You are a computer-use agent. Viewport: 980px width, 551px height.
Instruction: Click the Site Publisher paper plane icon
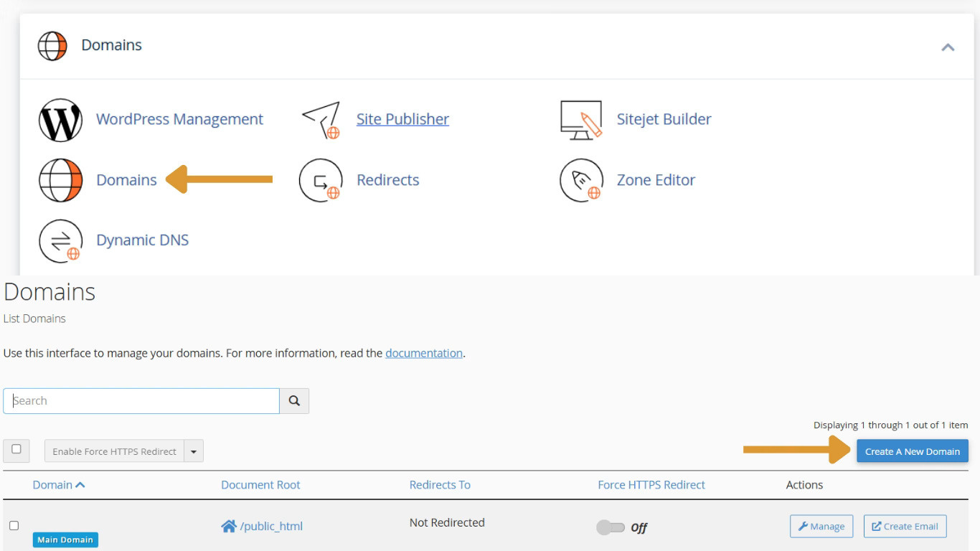(x=321, y=120)
